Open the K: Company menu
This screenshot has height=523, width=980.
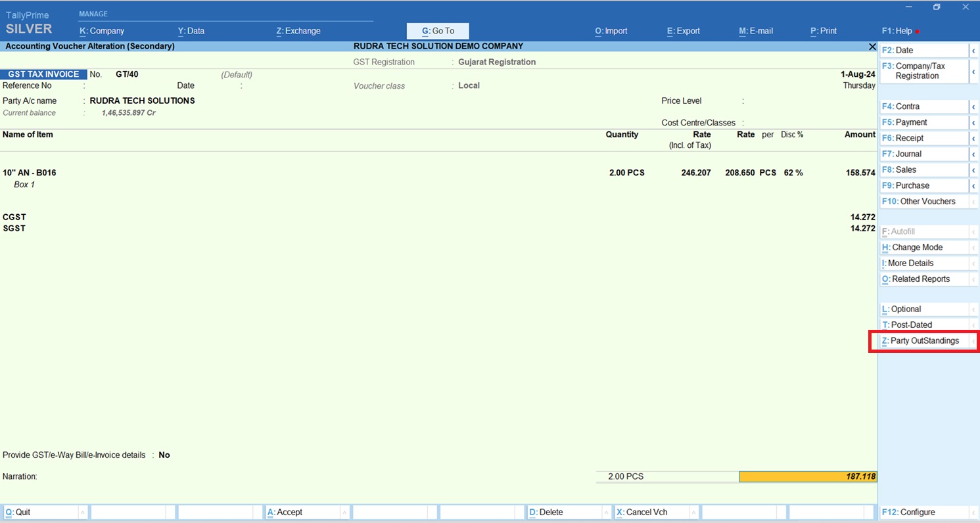(x=102, y=31)
